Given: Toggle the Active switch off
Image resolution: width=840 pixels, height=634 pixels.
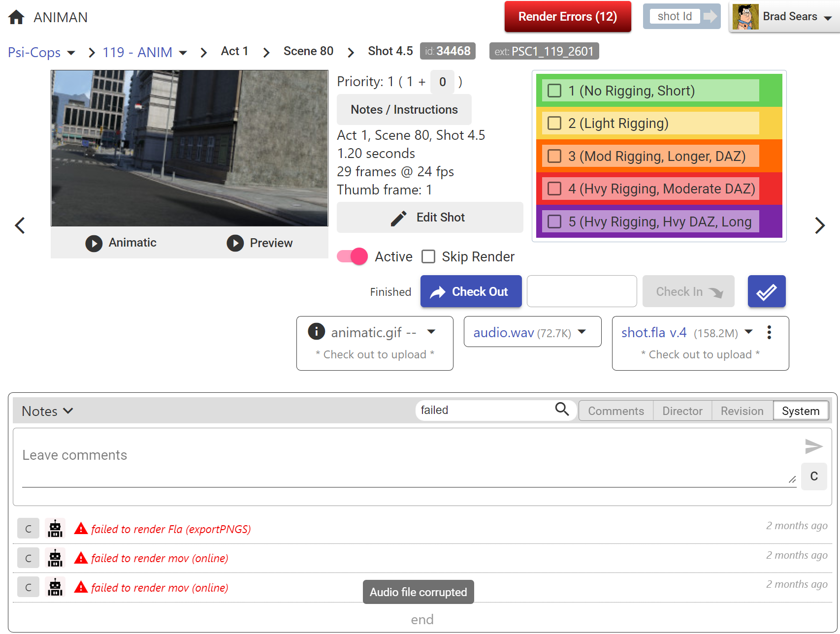Looking at the screenshot, I should click(x=352, y=256).
